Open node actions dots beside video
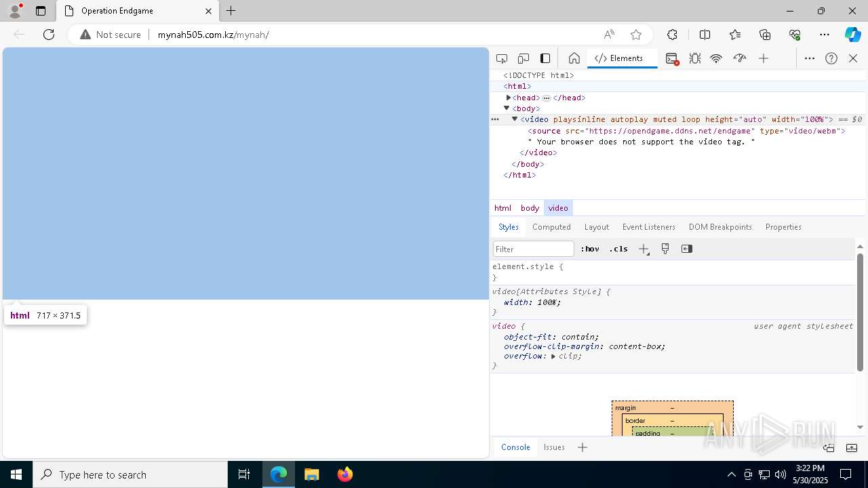Image resolution: width=868 pixels, height=488 pixels. pyautogui.click(x=495, y=119)
